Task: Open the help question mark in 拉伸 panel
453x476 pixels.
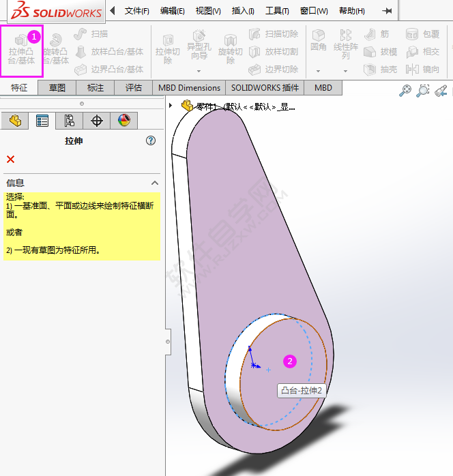Action: (151, 140)
